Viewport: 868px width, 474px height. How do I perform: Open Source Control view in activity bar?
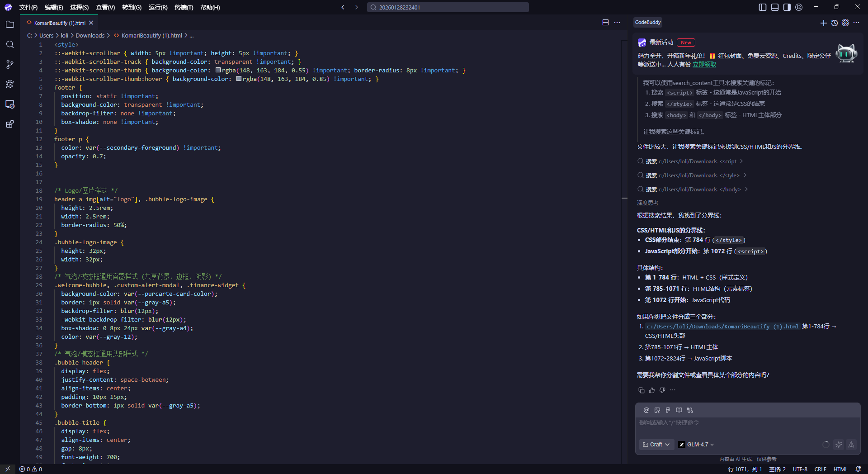pyautogui.click(x=9, y=64)
